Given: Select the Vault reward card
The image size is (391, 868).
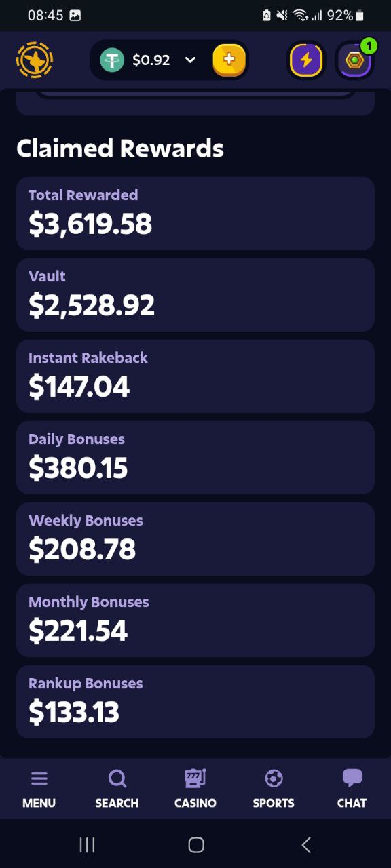Looking at the screenshot, I should (195, 295).
